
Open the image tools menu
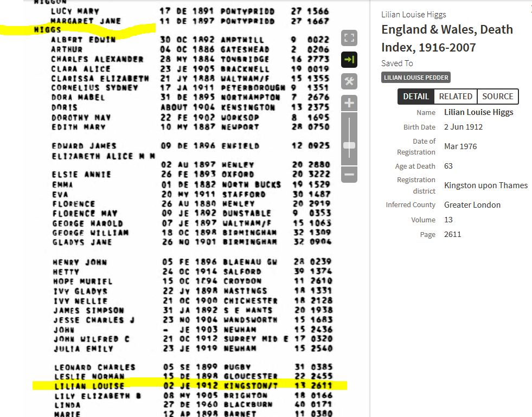pyautogui.click(x=349, y=81)
